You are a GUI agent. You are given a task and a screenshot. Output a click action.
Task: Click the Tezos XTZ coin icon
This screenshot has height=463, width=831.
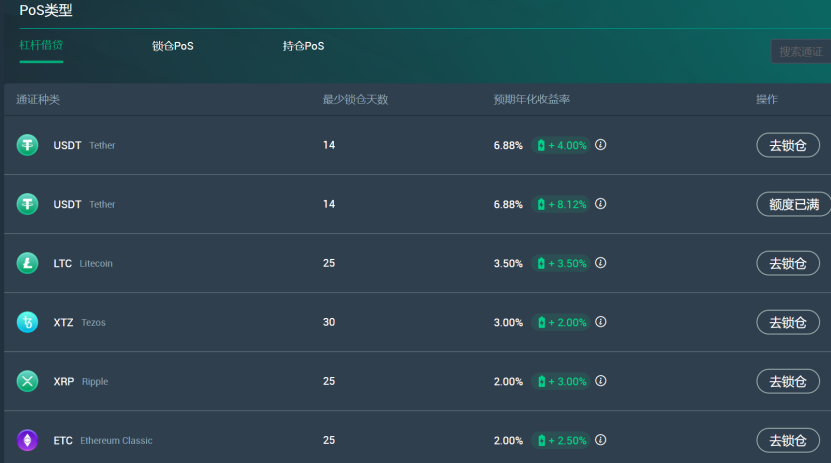(27, 322)
